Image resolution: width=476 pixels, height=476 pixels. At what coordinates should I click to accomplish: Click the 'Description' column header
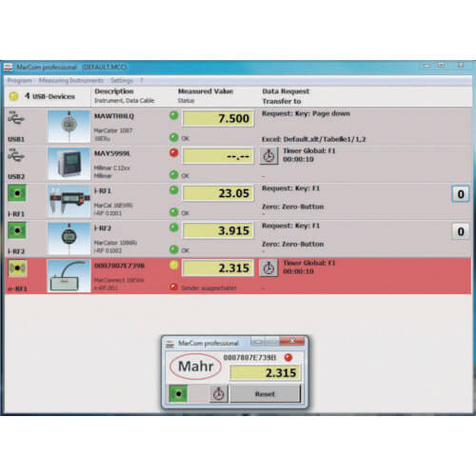point(114,91)
